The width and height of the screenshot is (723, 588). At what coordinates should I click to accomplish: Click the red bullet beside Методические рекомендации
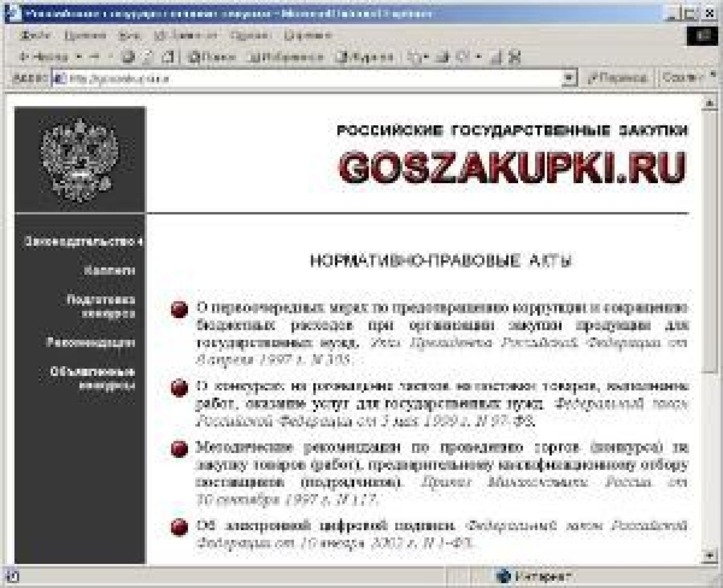(179, 449)
